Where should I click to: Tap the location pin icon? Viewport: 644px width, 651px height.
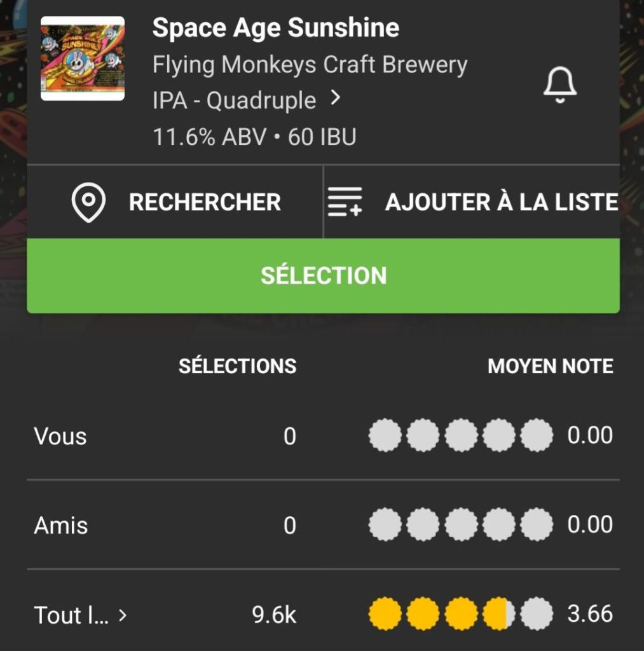(89, 203)
